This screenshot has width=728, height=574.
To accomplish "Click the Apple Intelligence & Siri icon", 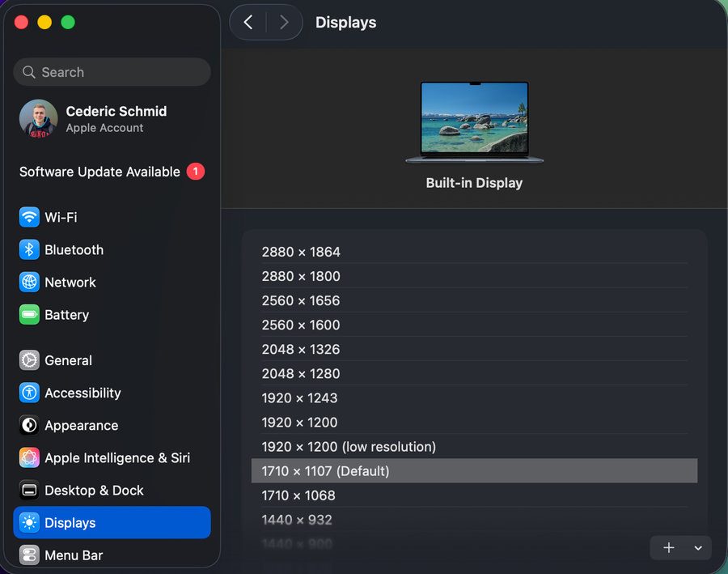I will [29, 457].
